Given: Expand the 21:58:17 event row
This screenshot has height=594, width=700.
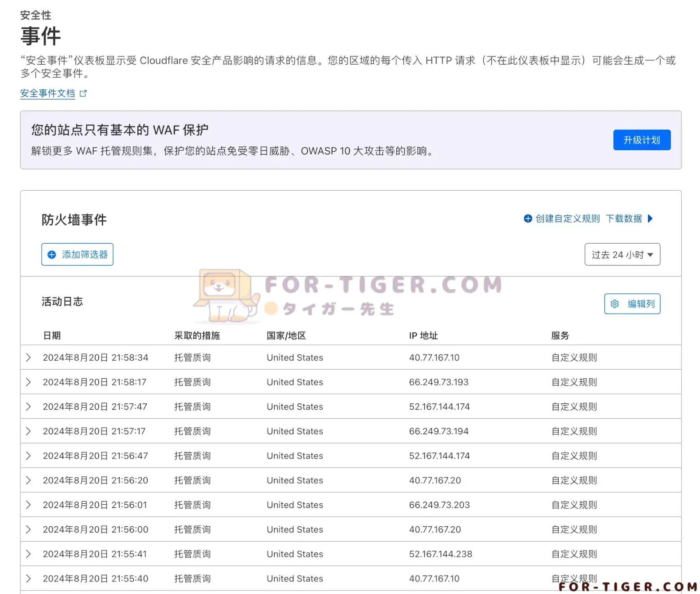Looking at the screenshot, I should 28,382.
